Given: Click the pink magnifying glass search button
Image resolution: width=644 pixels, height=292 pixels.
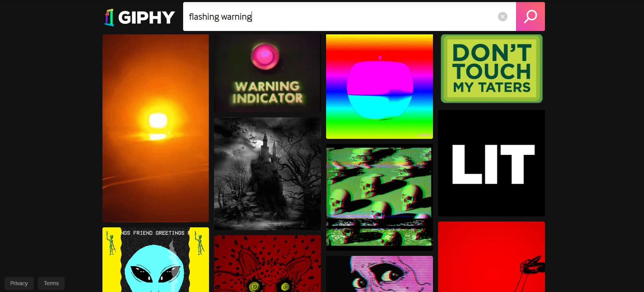Looking at the screenshot, I should (530, 16).
